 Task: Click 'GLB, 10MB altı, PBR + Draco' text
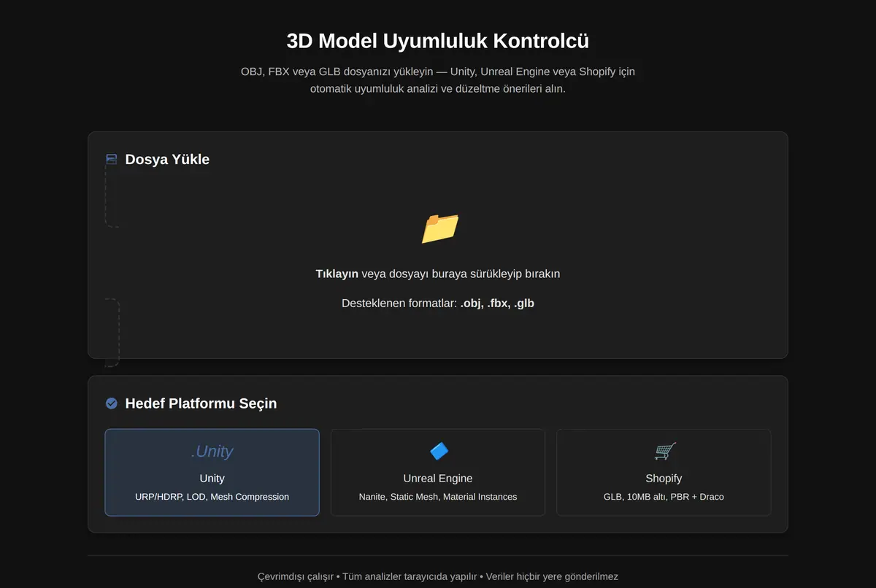pyautogui.click(x=664, y=497)
